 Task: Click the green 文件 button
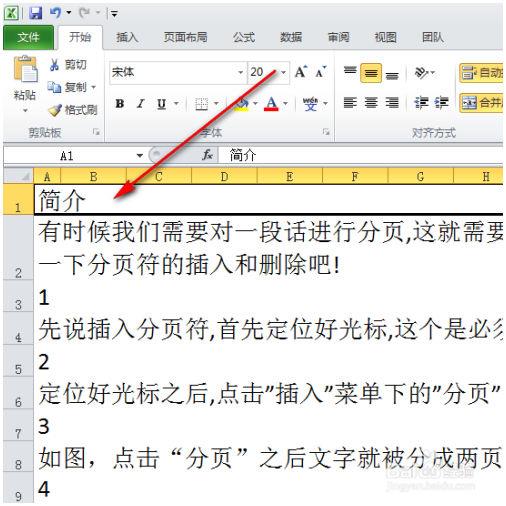[28, 37]
